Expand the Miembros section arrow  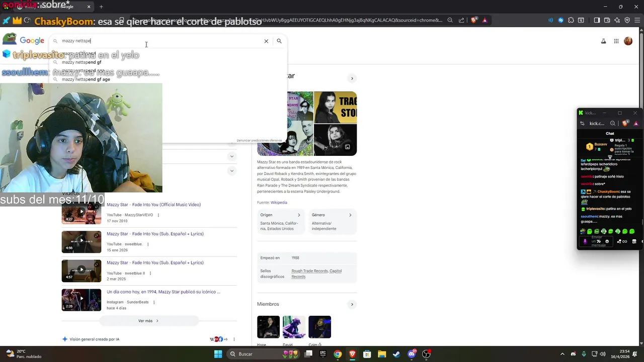pyautogui.click(x=352, y=304)
